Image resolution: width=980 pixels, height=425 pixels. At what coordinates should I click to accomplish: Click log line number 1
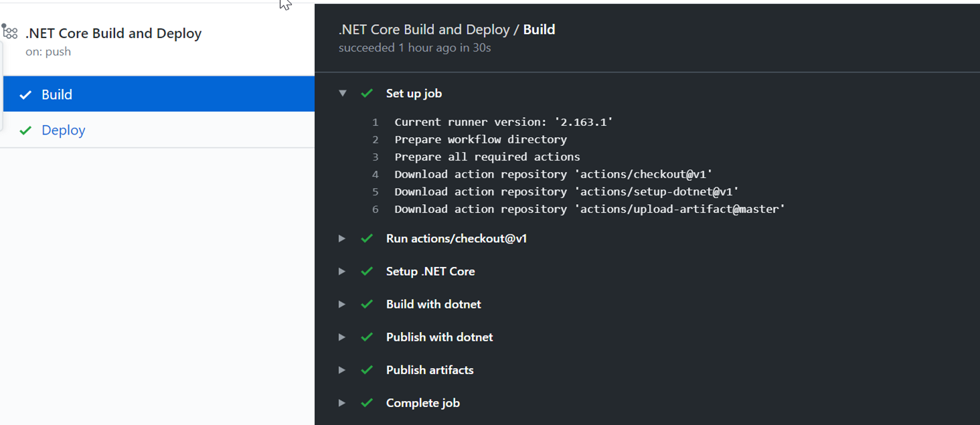pos(376,122)
